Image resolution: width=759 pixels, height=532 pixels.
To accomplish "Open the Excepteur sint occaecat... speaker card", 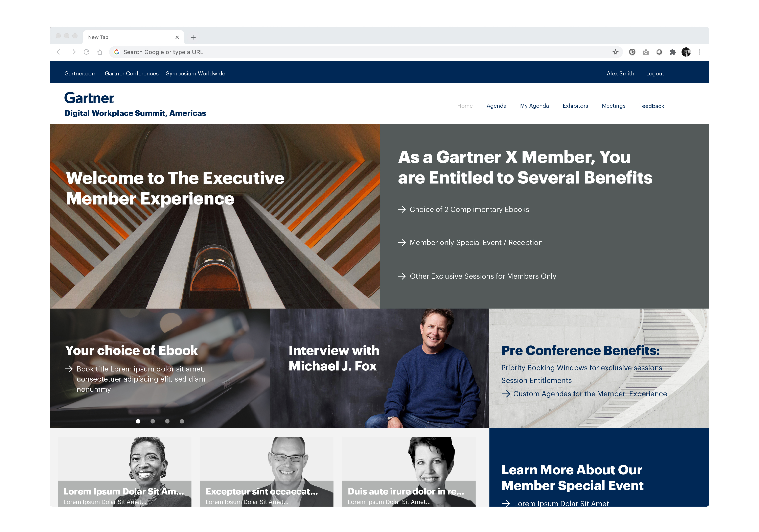I will coord(267,471).
